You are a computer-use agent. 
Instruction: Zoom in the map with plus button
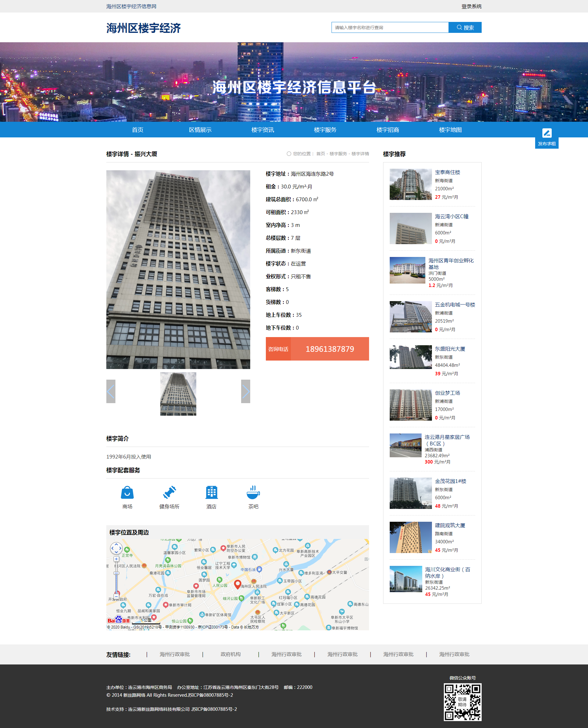(116, 559)
